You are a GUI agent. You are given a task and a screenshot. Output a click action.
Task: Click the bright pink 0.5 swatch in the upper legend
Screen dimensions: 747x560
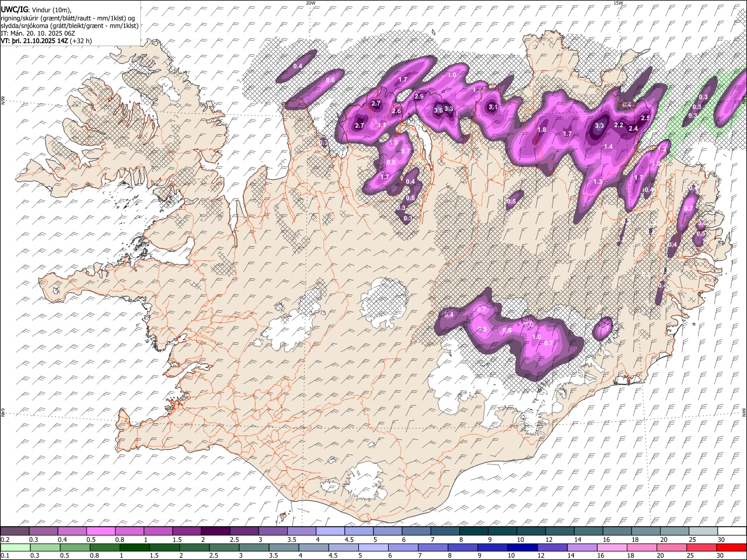[x=101, y=531]
